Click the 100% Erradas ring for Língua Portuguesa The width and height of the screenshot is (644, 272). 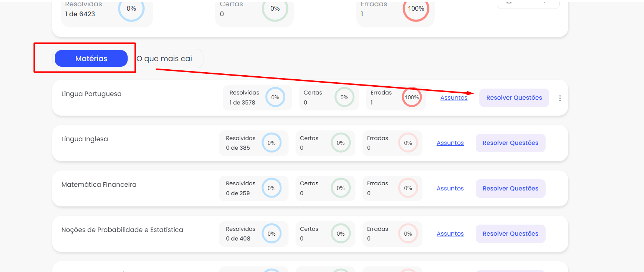click(412, 97)
